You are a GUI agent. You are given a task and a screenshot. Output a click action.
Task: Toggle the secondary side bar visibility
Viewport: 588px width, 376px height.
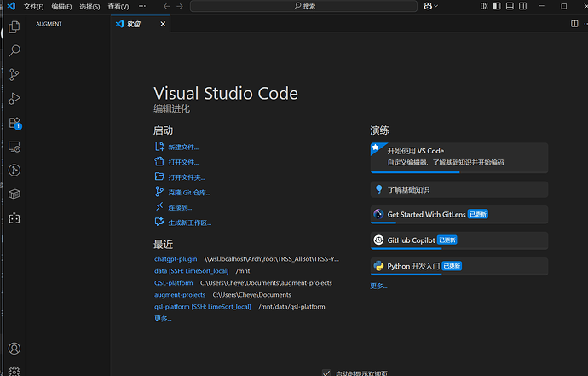[522, 6]
